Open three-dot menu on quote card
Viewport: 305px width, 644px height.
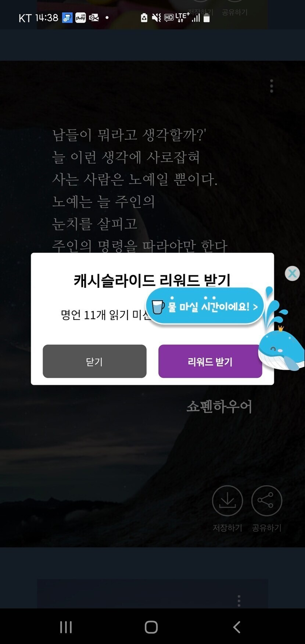tap(272, 86)
